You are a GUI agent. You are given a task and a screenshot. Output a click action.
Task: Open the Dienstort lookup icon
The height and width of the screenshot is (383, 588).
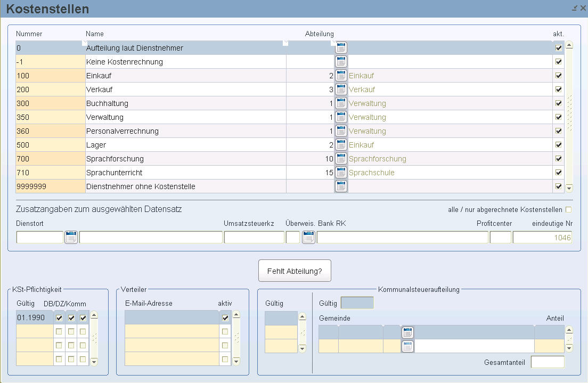point(71,237)
